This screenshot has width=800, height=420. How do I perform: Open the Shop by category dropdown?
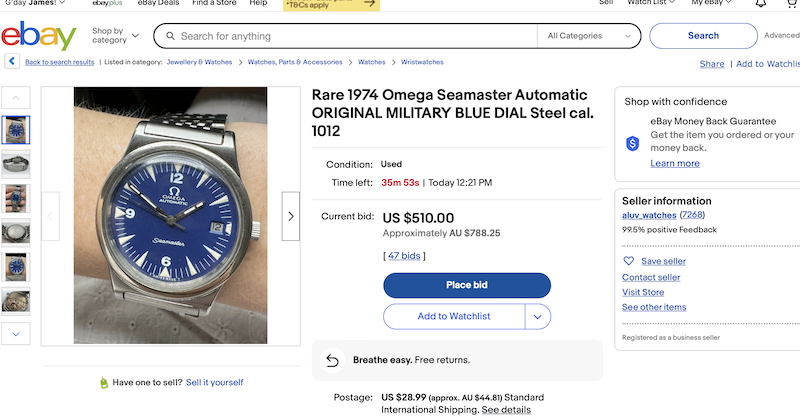click(x=115, y=36)
